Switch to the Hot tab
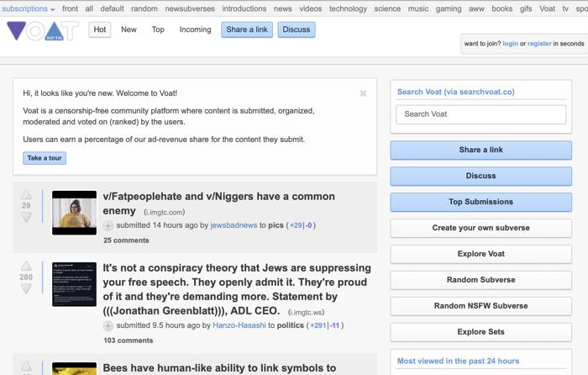 100,29
